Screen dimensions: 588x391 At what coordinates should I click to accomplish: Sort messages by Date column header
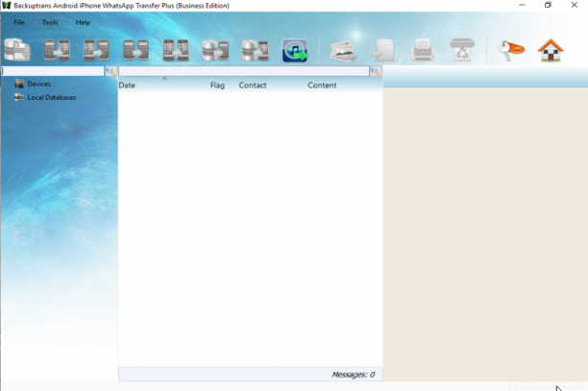point(127,86)
